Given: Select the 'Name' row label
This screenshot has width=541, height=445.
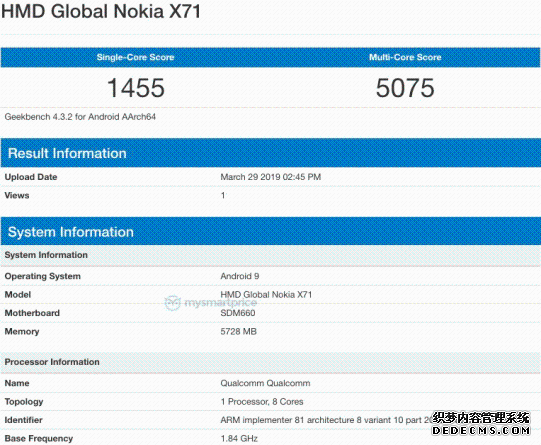Looking at the screenshot, I should (17, 383).
